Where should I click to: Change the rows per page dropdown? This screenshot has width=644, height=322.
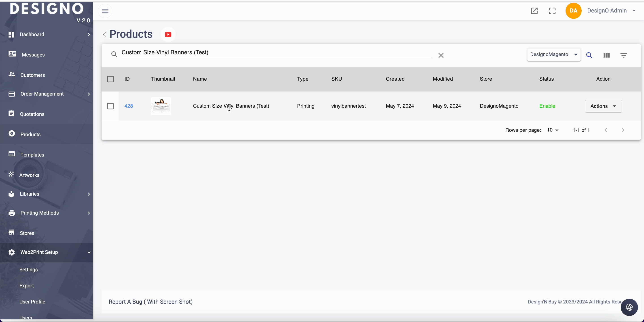click(553, 130)
